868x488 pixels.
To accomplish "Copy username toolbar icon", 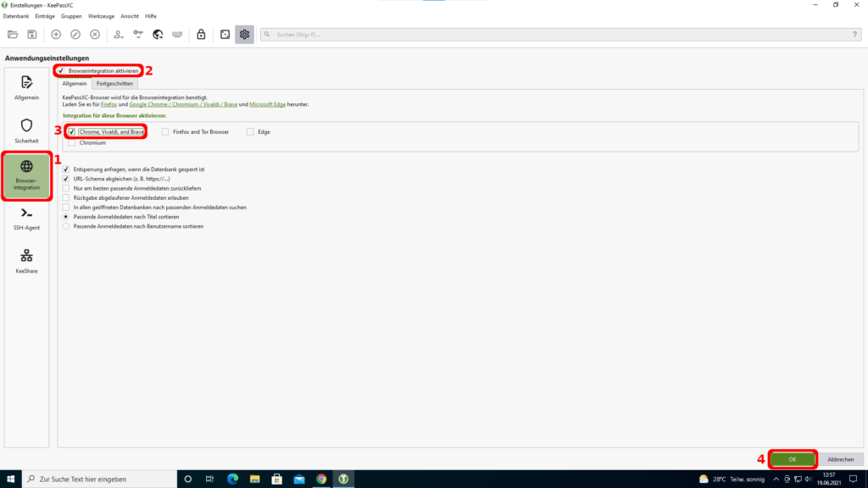I will pos(119,34).
